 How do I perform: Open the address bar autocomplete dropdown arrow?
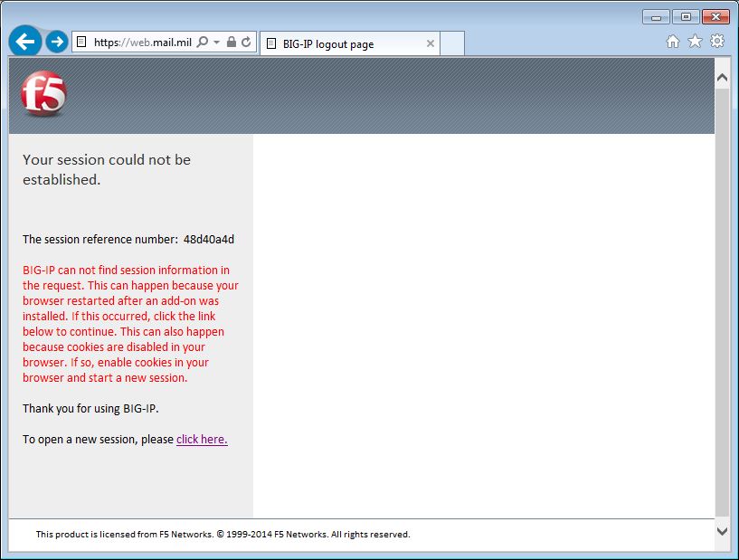click(217, 43)
